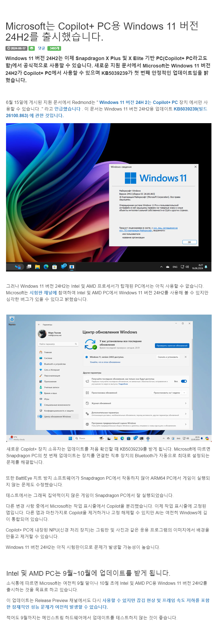The height and width of the screenshot is (644, 218).
Task: Click the Copilot icon by 20:31 clock
Action: coord(207,438)
